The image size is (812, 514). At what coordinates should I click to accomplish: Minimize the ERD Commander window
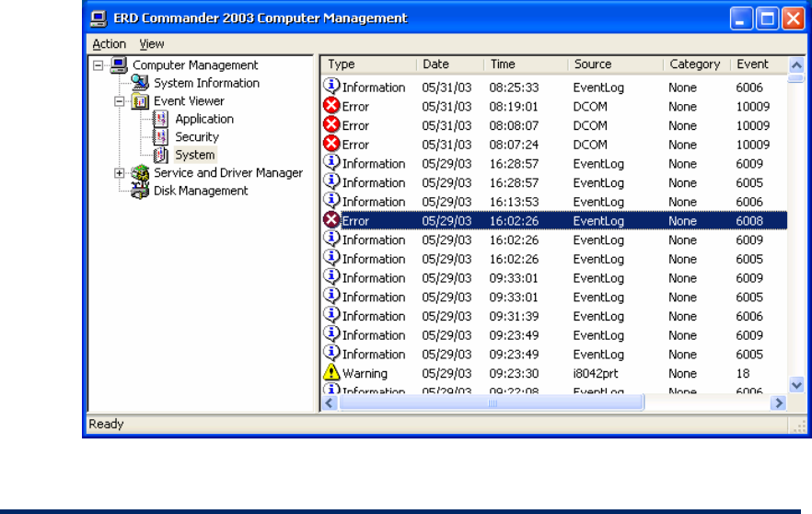tap(741, 19)
